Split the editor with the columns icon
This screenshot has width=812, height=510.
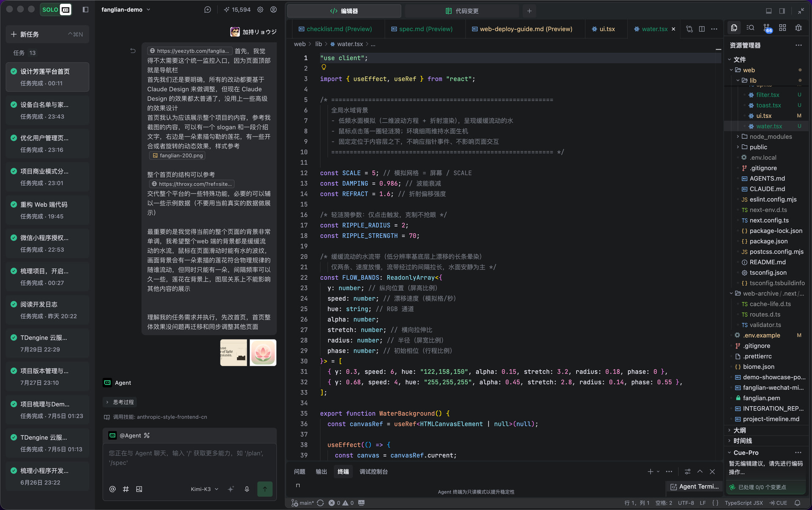[x=702, y=29]
